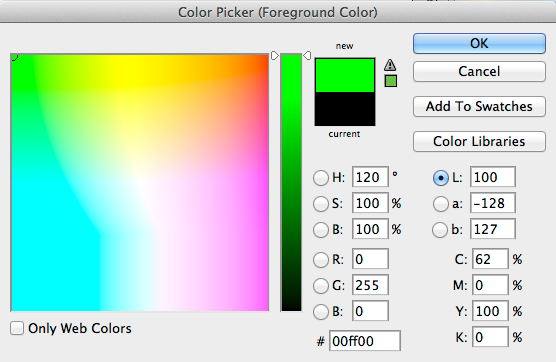This screenshot has width=556, height=362.
Task: Click the Lab b field showing 127
Action: click(x=493, y=229)
